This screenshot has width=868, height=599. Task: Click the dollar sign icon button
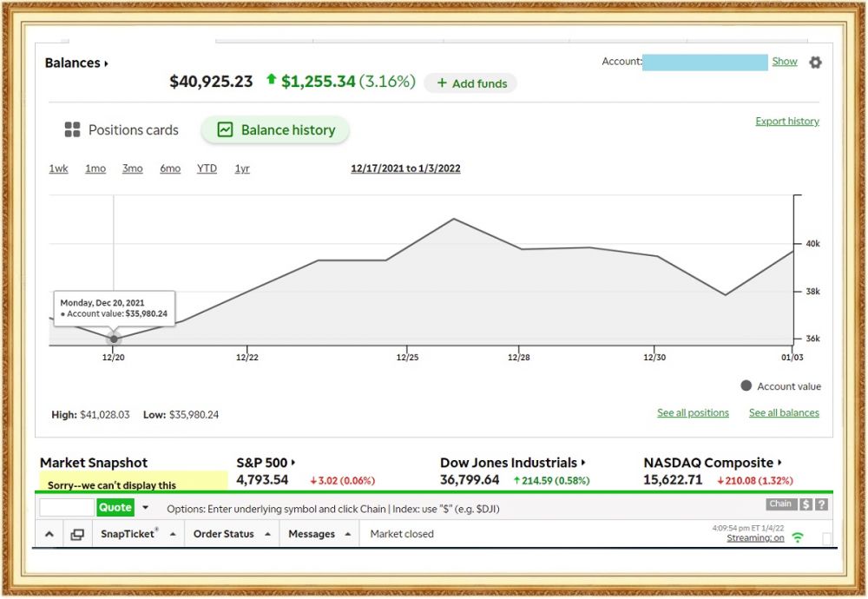tap(806, 504)
